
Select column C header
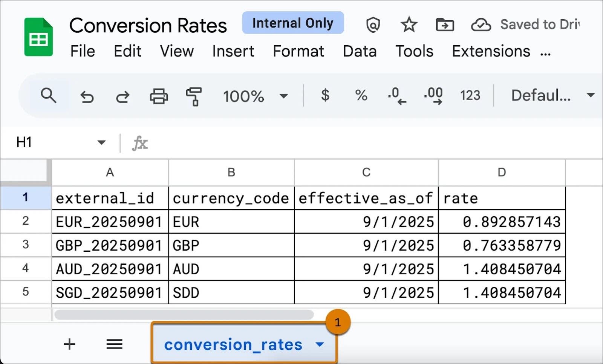[x=366, y=172]
